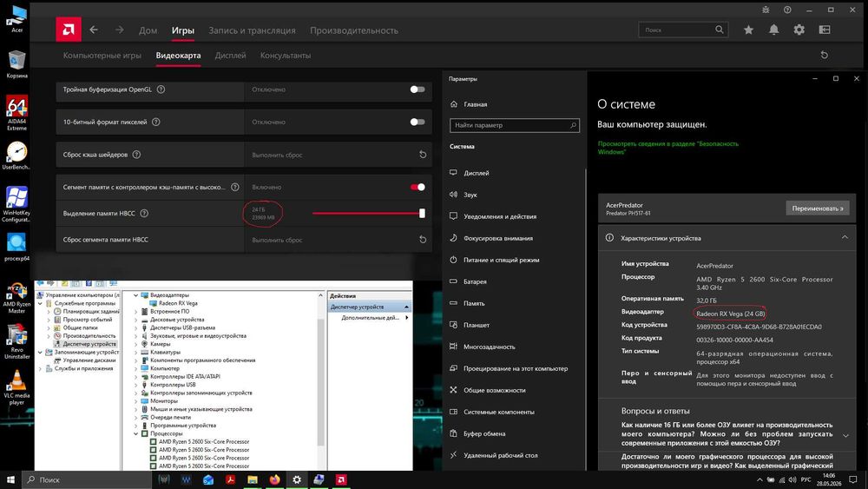The height and width of the screenshot is (489, 868).
Task: Open AIDA64 Extreme desktop shortcut
Action: tap(16, 113)
